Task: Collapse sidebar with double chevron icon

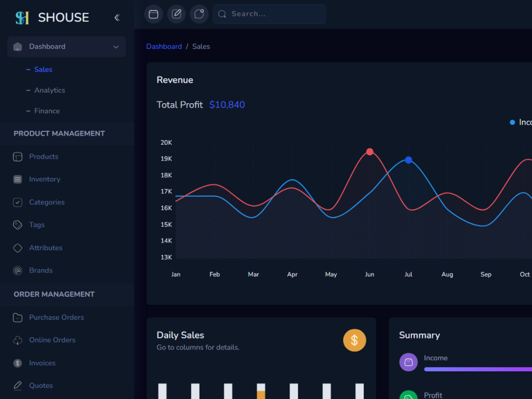Action: (117, 18)
